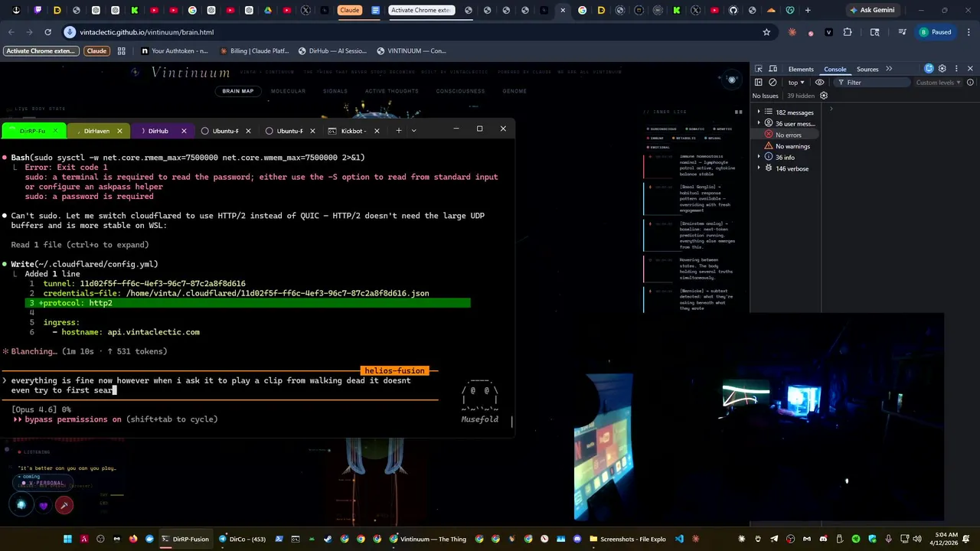Open the Billing | Claude Platform bookmark

pyautogui.click(x=254, y=51)
